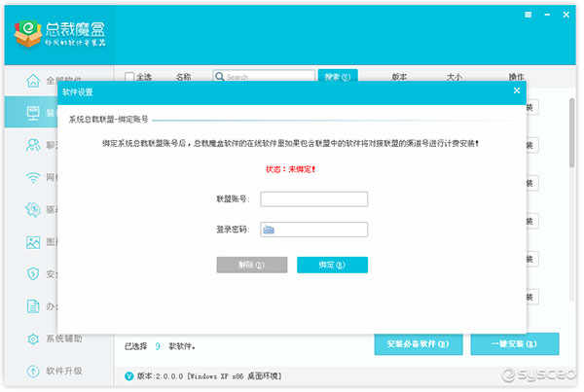The height and width of the screenshot is (392, 584).
Task: Open the security shield icon category
Action: pos(33,274)
